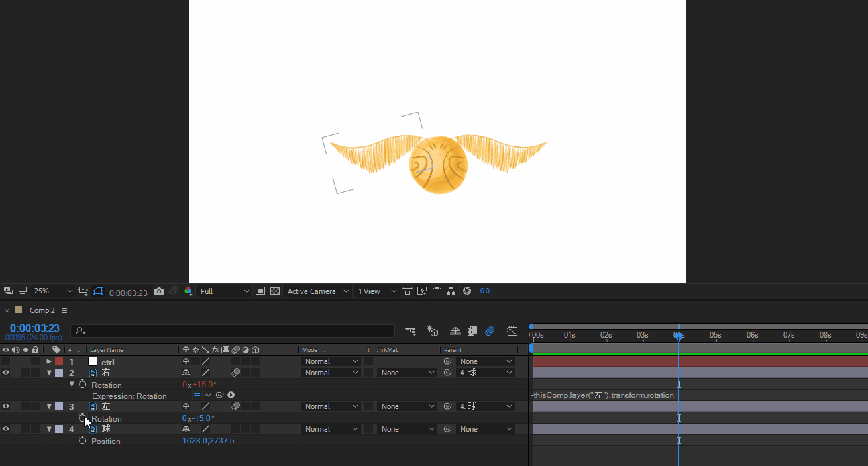
Task: Toggle the Motion Blur enable icon
Action: tap(490, 331)
